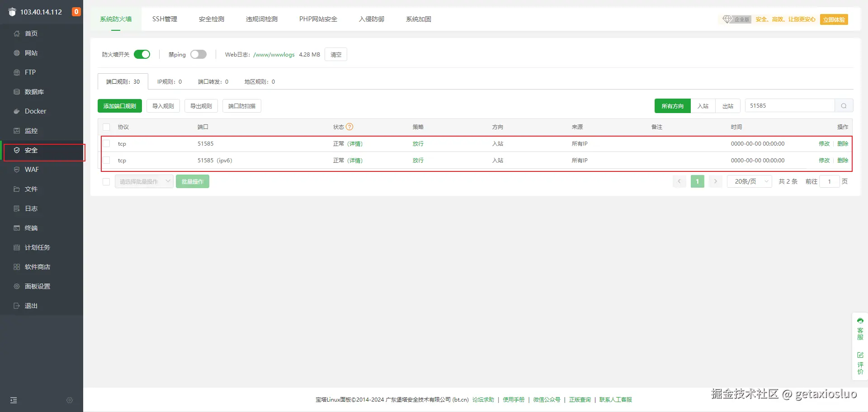
Task: Select the 端口规则: 30 tab
Action: pyautogui.click(x=123, y=81)
